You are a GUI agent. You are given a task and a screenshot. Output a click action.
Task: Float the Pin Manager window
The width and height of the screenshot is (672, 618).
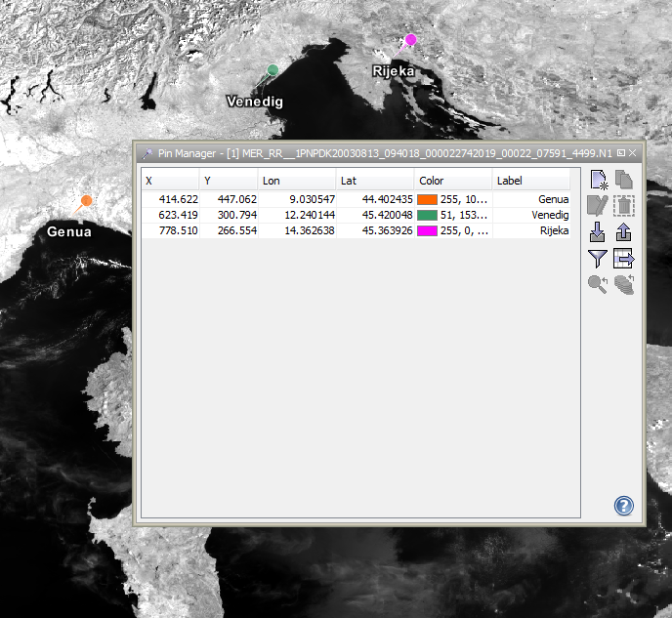(621, 153)
